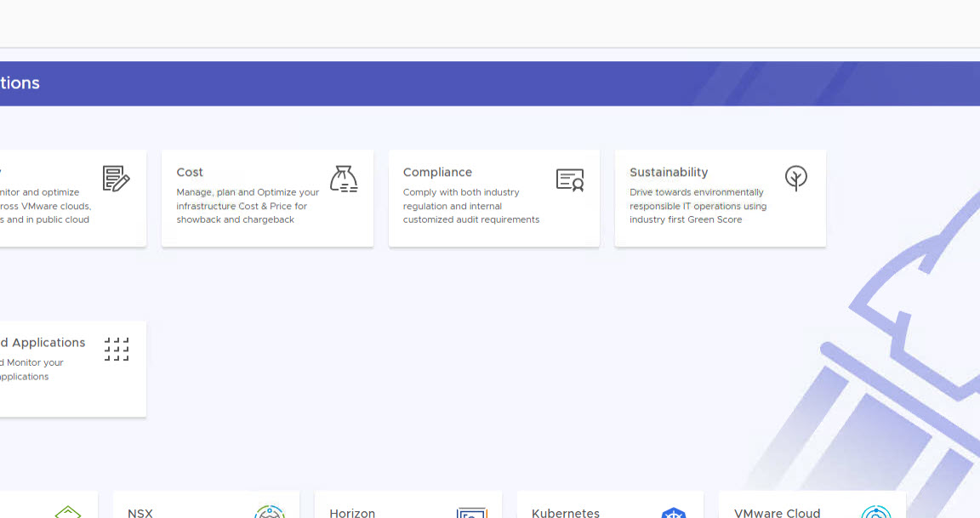Click the VMware Cloud circular icon
This screenshot has width=980, height=518.
tap(875, 512)
